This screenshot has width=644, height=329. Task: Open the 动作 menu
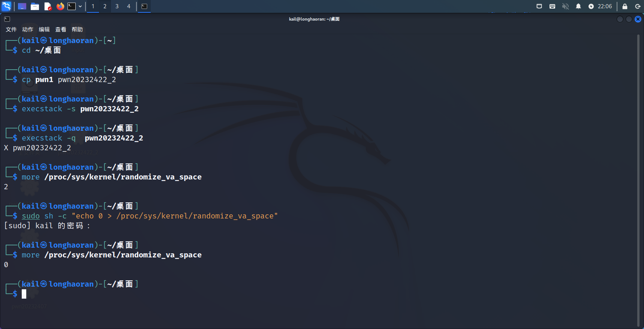[x=28, y=29]
